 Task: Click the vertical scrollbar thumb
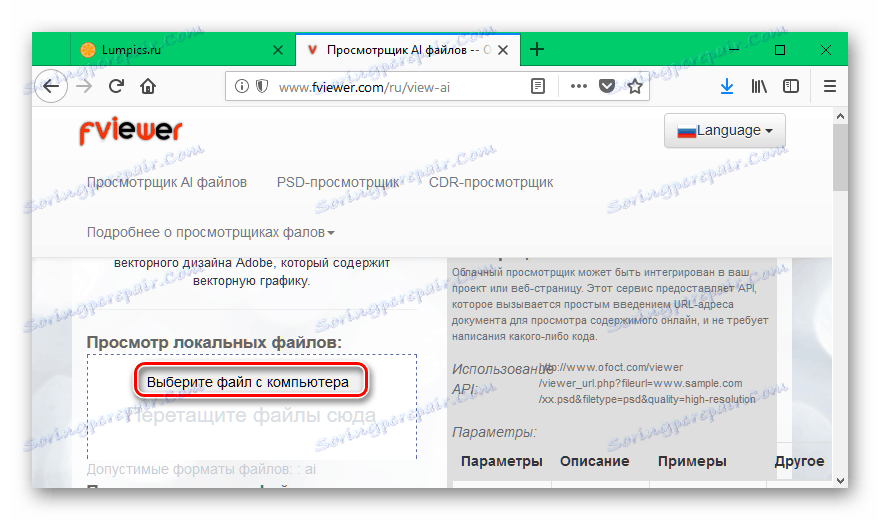840,158
